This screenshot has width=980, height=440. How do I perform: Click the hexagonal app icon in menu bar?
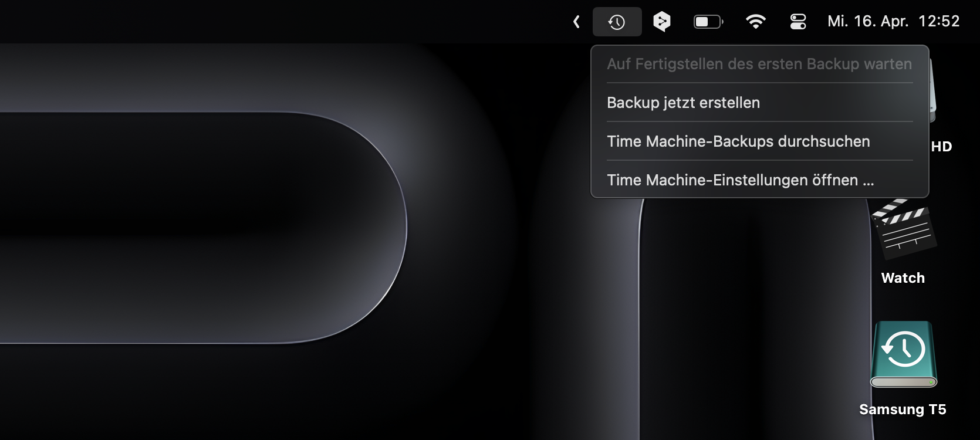pos(662,22)
